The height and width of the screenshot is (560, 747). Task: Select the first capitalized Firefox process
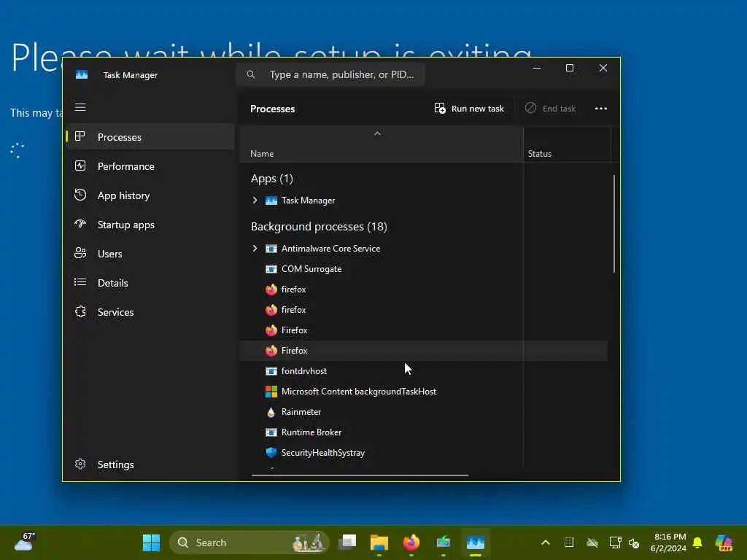424,330
